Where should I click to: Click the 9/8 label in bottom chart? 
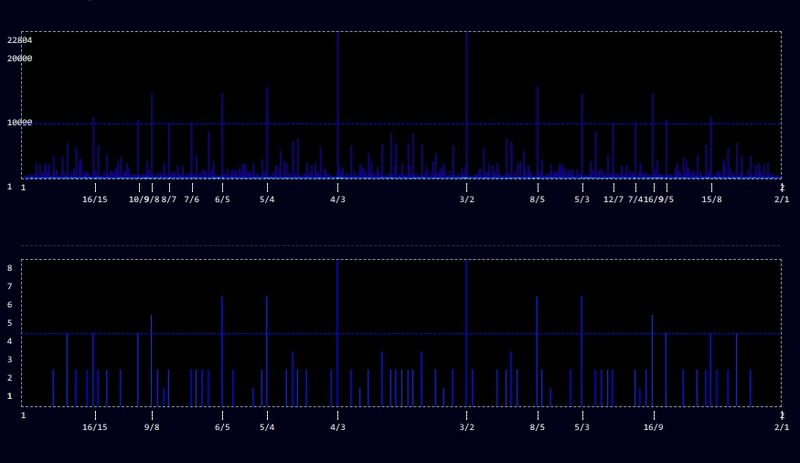(x=152, y=427)
